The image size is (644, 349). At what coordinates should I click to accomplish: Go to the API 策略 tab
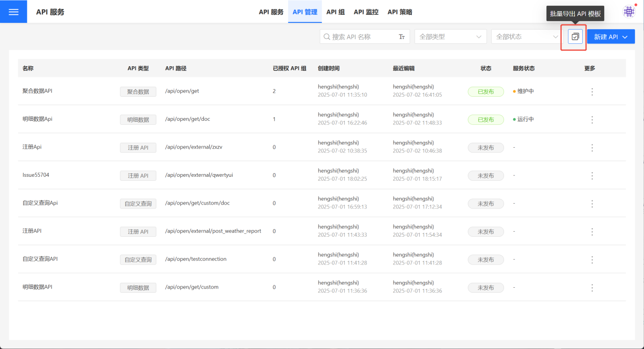coord(400,12)
